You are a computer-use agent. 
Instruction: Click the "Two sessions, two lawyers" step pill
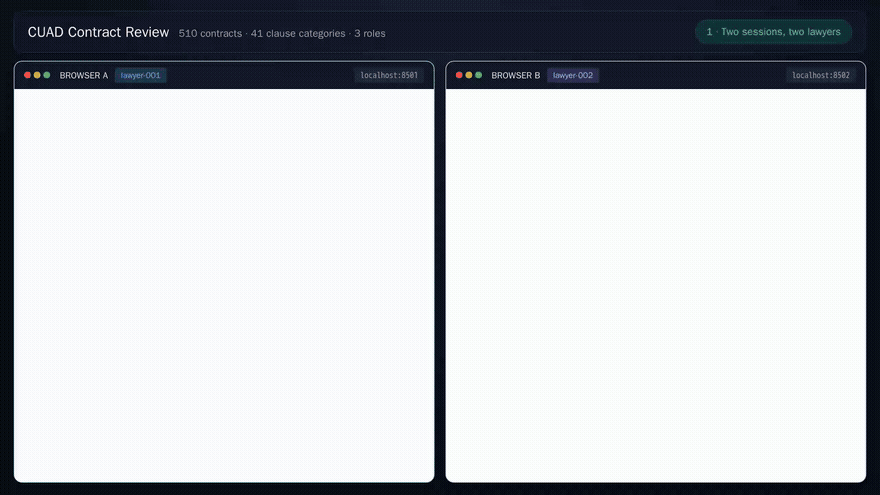tap(773, 32)
